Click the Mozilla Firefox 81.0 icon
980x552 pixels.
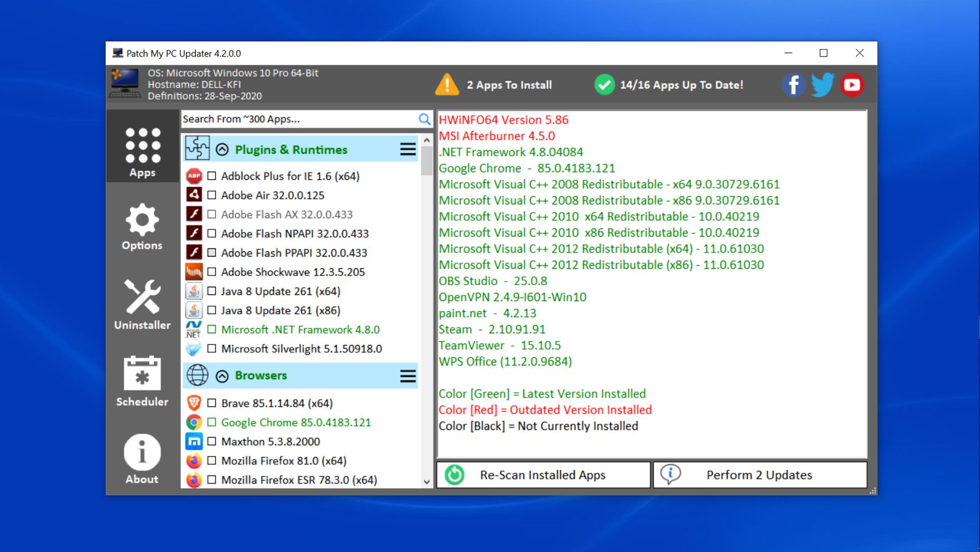pos(194,460)
